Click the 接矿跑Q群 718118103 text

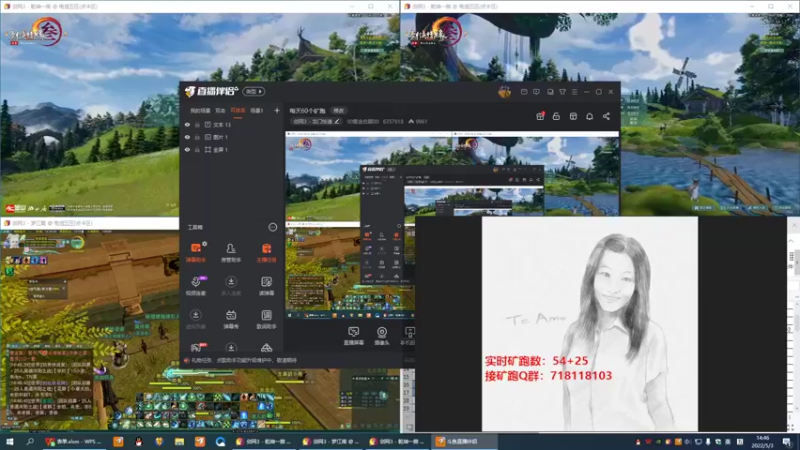click(x=548, y=376)
